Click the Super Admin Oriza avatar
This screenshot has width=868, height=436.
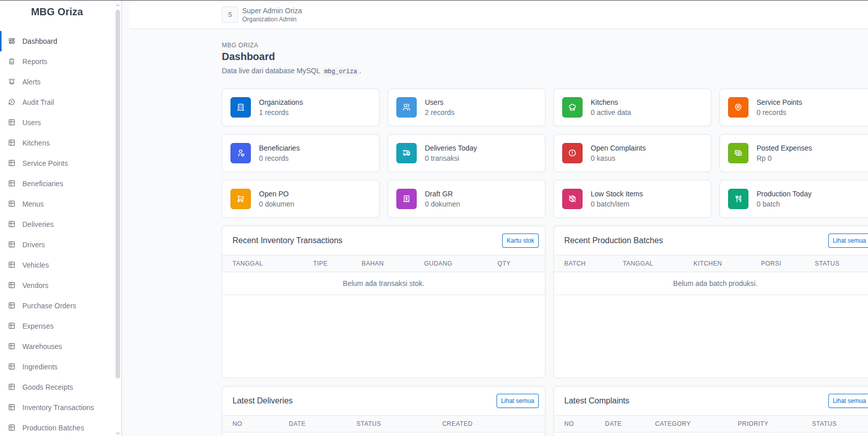coord(230,15)
